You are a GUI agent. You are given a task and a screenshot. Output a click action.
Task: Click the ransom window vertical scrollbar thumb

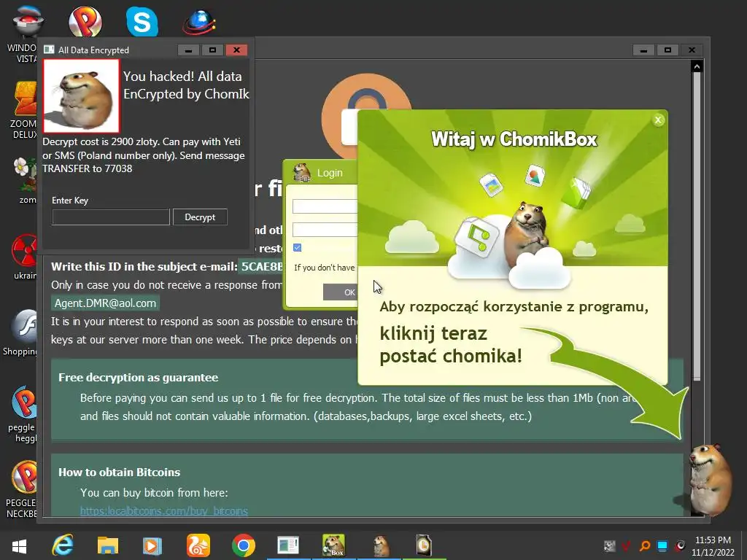[x=697, y=226]
